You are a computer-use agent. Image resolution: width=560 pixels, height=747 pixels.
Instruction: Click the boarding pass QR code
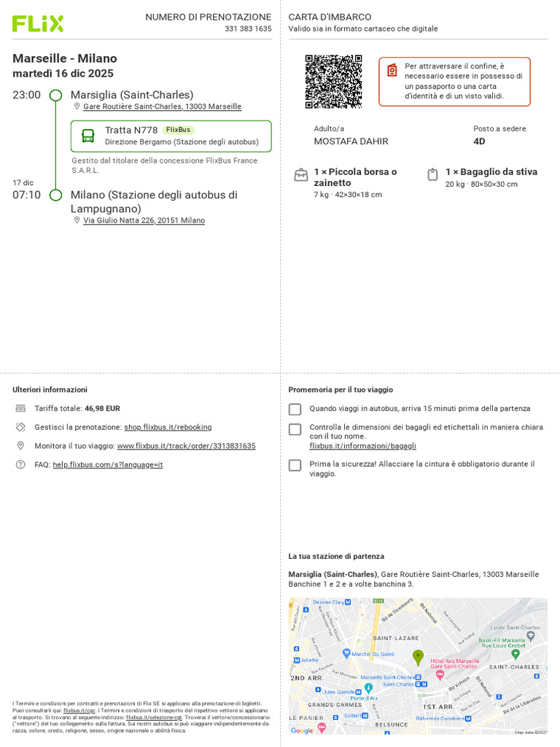pyautogui.click(x=333, y=82)
